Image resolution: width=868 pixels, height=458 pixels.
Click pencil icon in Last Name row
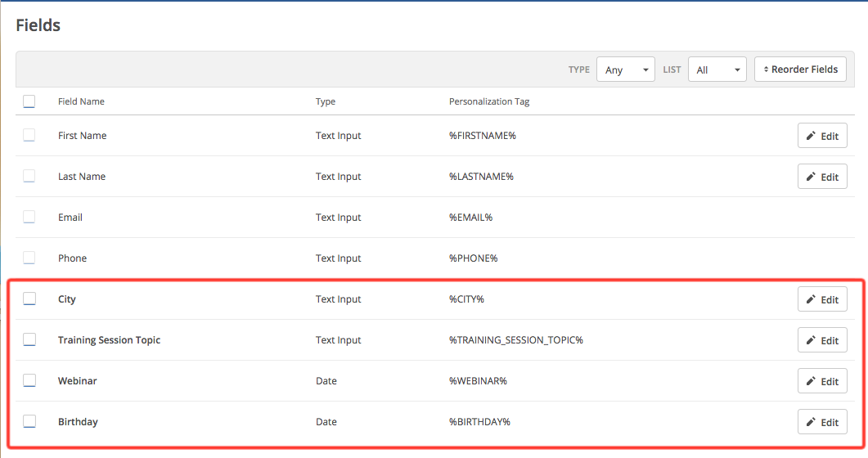811,177
